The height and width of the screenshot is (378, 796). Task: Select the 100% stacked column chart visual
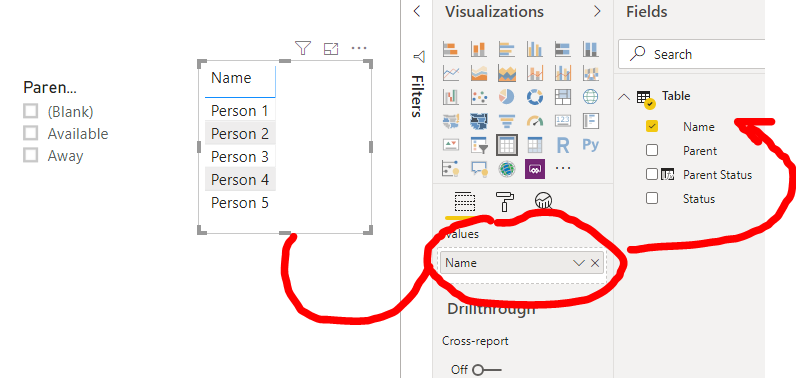point(590,49)
